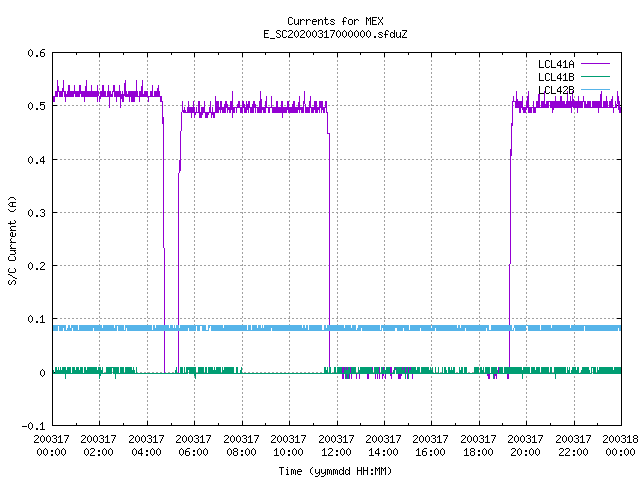Click the y-axis label 'S/C Current (A)'
This screenshot has height=480, width=640.
click(x=12, y=240)
